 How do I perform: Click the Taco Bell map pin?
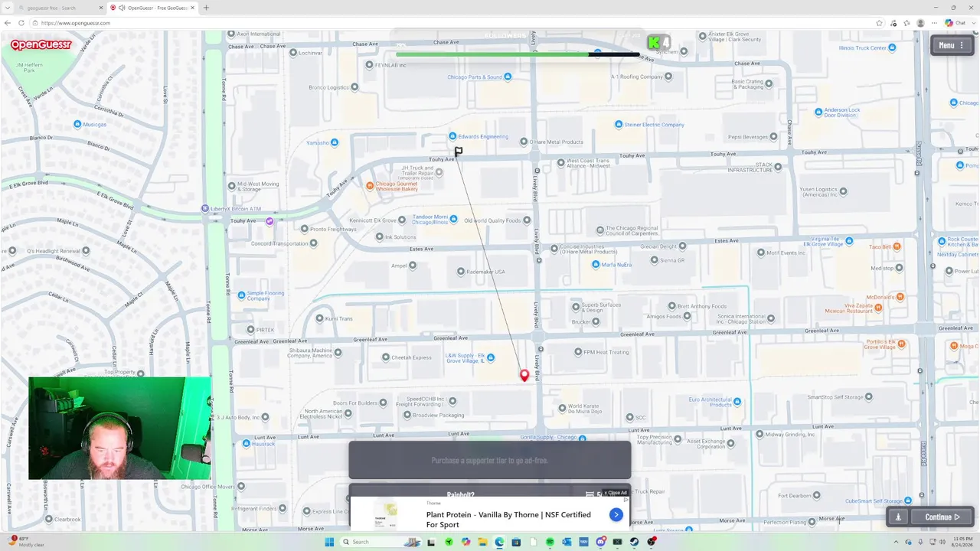coord(897,246)
